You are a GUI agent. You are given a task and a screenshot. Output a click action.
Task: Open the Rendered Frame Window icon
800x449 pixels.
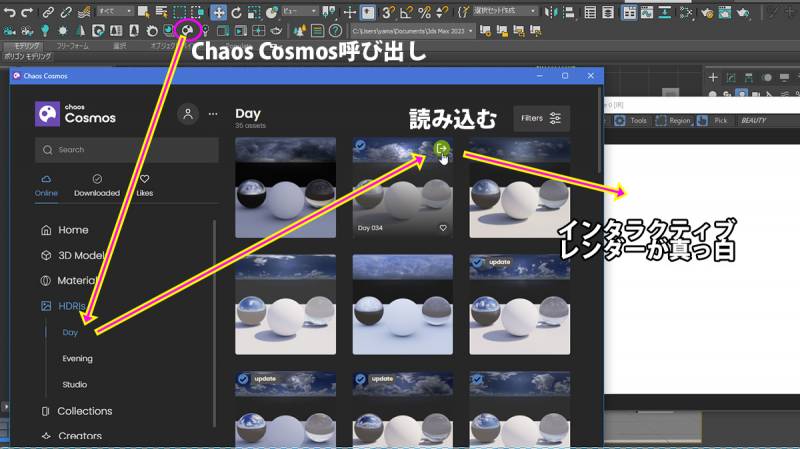click(725, 12)
